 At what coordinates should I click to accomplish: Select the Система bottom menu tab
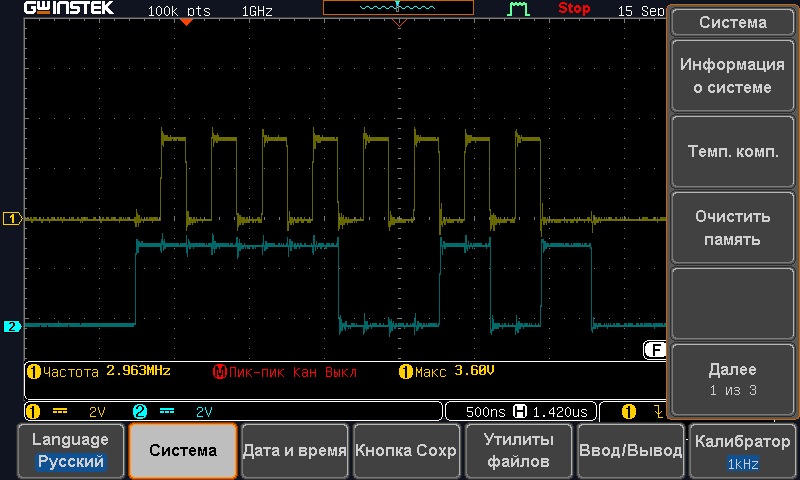pyautogui.click(x=183, y=451)
